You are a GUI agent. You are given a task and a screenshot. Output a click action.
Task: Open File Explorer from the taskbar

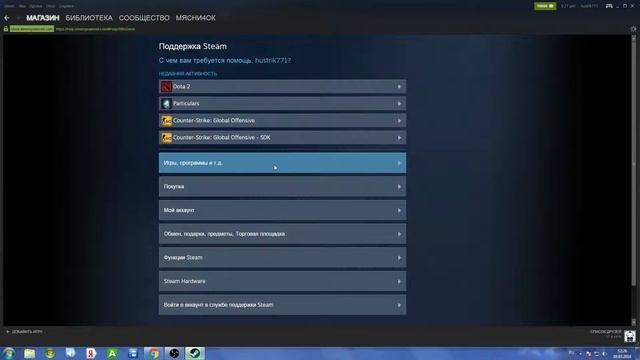pyautogui.click(x=29, y=353)
